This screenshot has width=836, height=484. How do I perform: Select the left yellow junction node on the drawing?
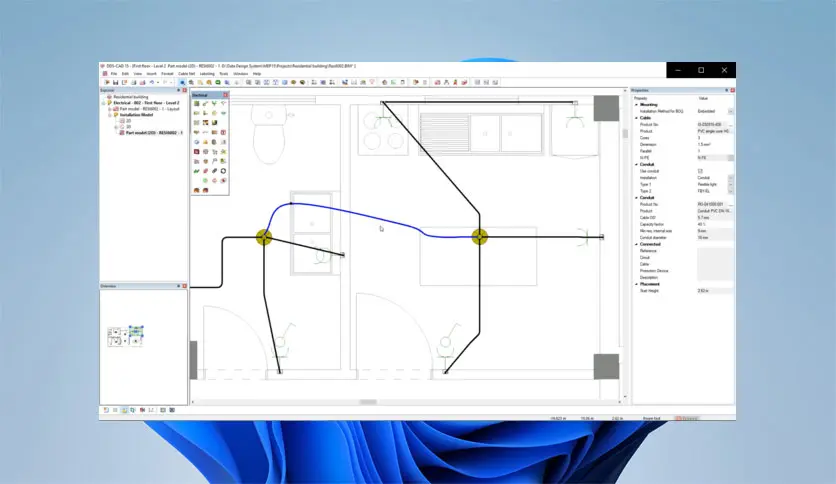[x=264, y=237]
